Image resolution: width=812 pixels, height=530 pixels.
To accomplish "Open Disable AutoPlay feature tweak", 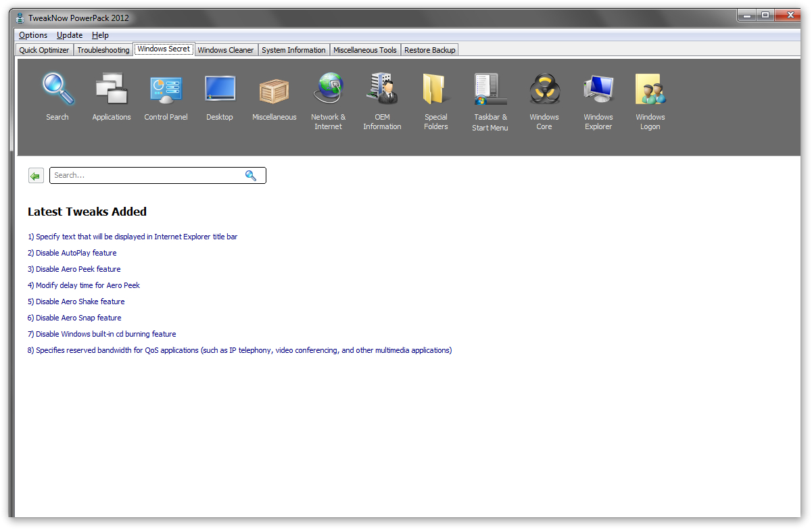I will [x=72, y=253].
